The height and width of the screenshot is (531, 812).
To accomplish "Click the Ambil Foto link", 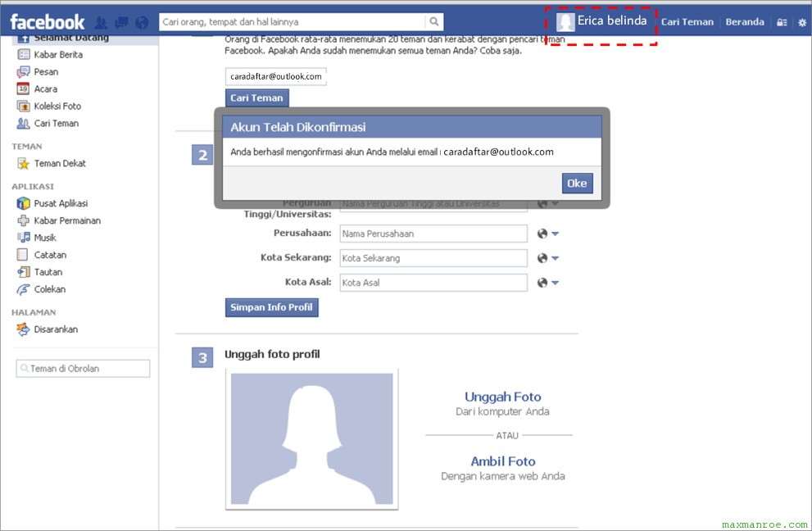I will tap(502, 461).
